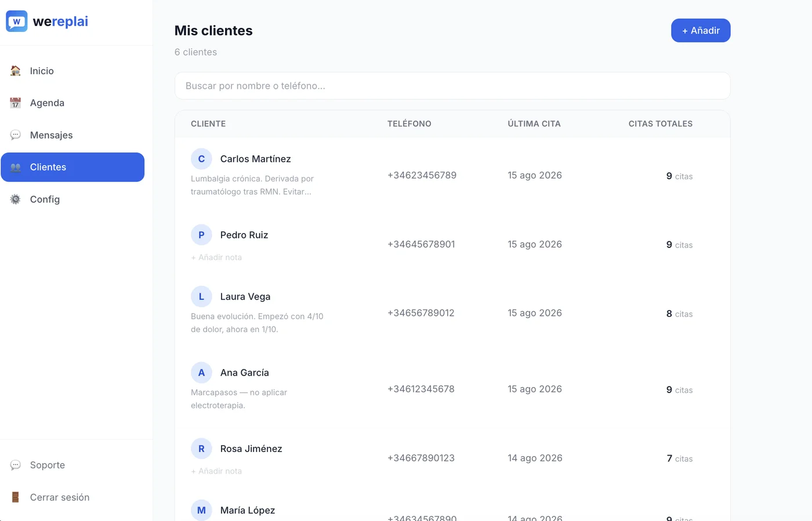
Task: Click the Mis clientes heading
Action: point(213,31)
